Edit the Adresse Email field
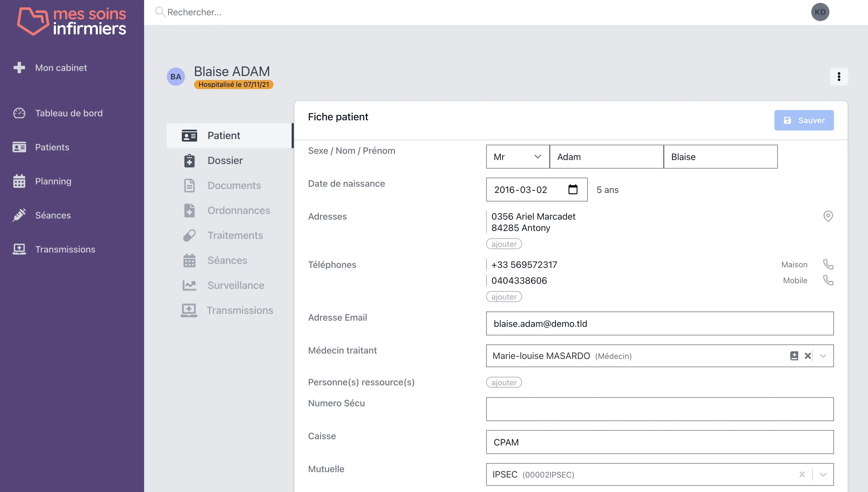The height and width of the screenshot is (492, 868). pyautogui.click(x=660, y=323)
